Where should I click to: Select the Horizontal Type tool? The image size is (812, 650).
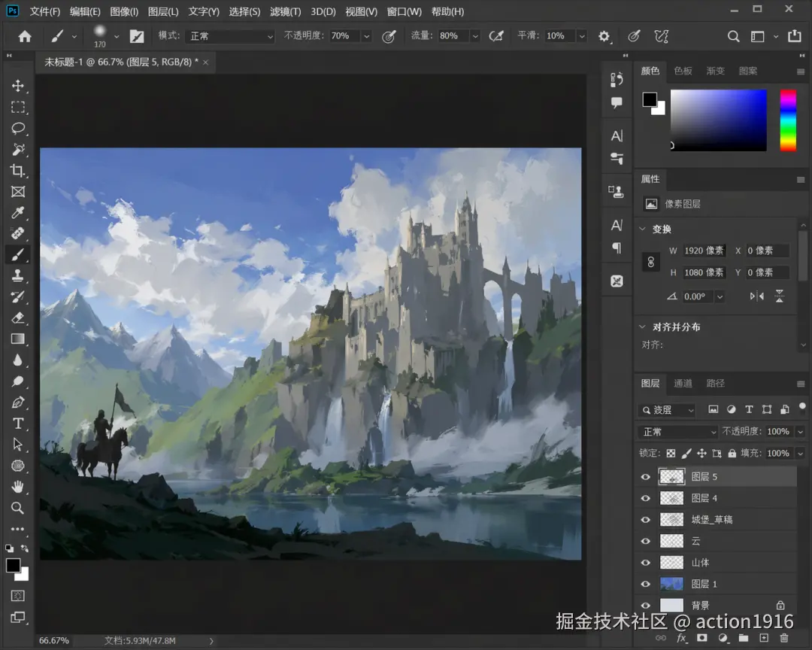(18, 424)
